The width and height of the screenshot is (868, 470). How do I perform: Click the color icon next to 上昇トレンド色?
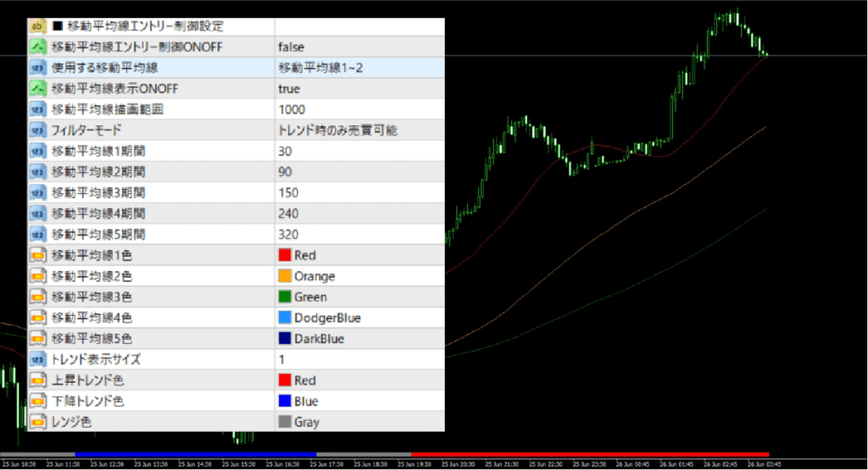37,380
